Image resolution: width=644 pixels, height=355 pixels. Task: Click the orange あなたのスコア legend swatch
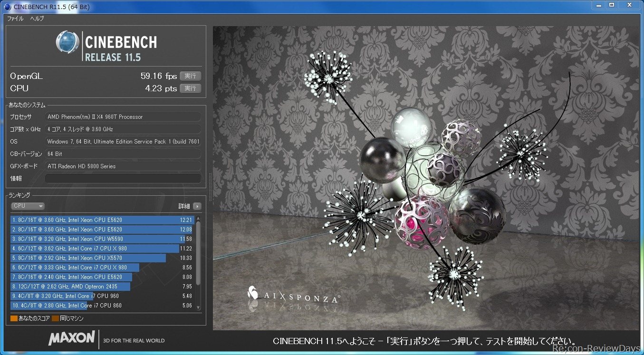pos(14,318)
